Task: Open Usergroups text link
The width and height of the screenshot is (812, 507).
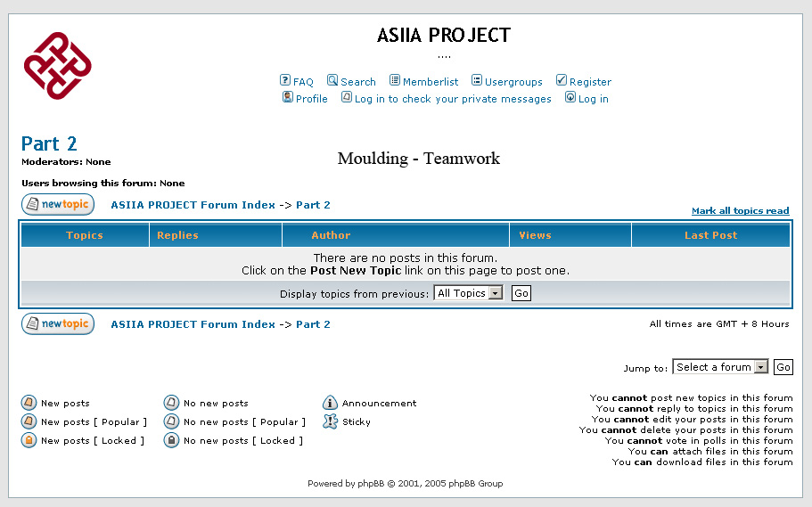Action: point(513,82)
